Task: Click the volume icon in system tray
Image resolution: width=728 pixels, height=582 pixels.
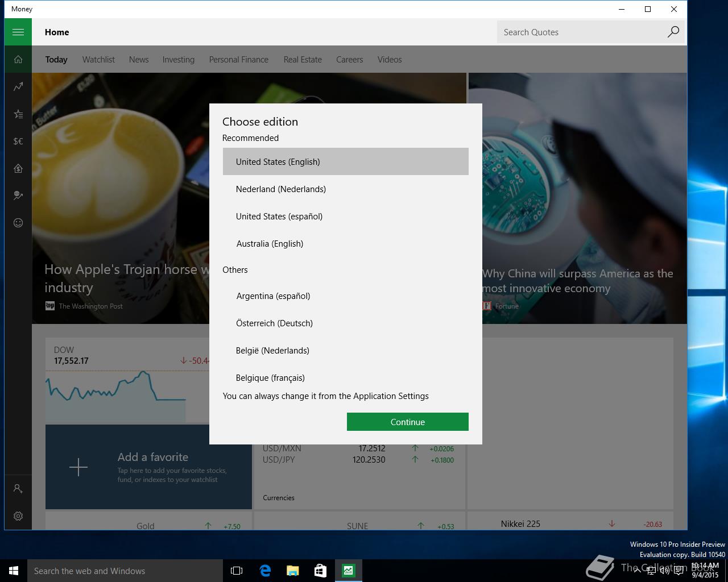Action: click(665, 571)
